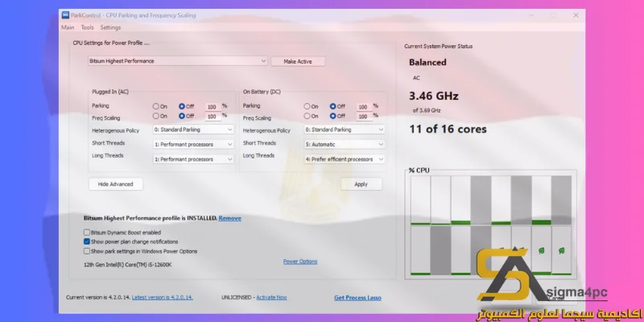Expand the Bitsum Highest Performance profile dropdown

[x=178, y=61]
